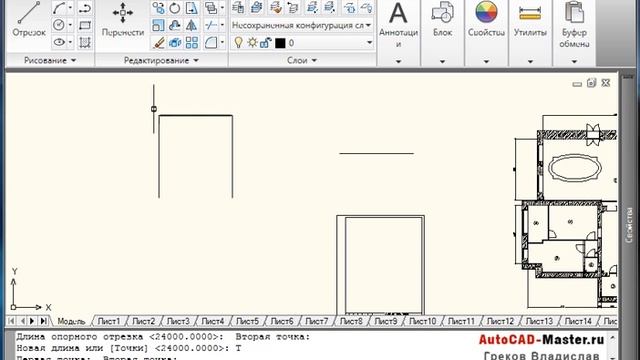Screen dimensions: 640x360
Task: Select the Explode tool
Action: (x=175, y=42)
